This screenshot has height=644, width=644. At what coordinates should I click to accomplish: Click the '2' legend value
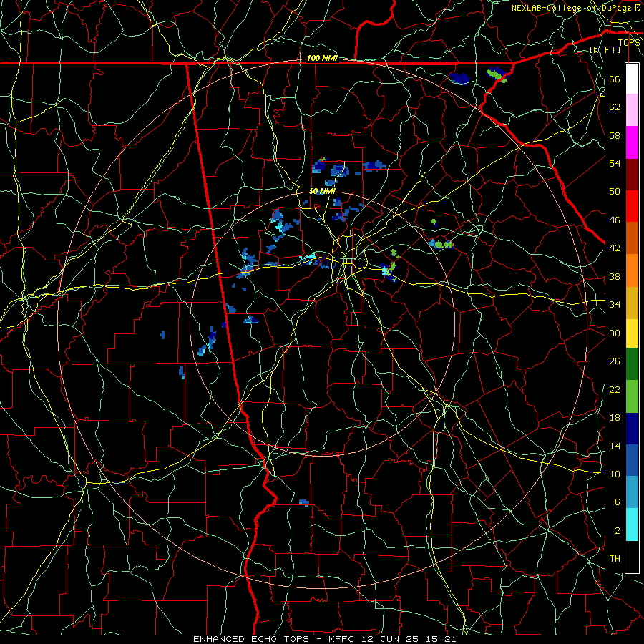pos(618,530)
